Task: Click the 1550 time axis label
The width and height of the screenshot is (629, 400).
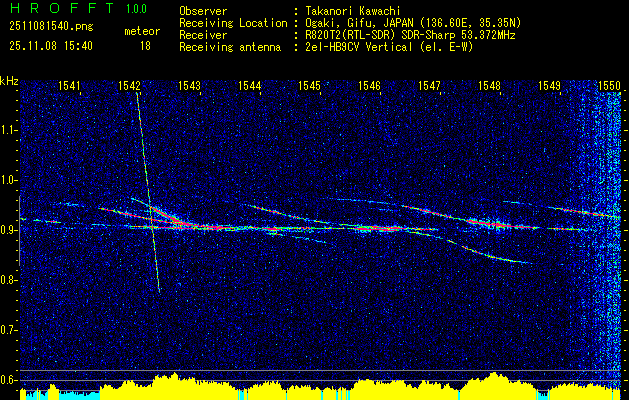Action: (x=610, y=85)
